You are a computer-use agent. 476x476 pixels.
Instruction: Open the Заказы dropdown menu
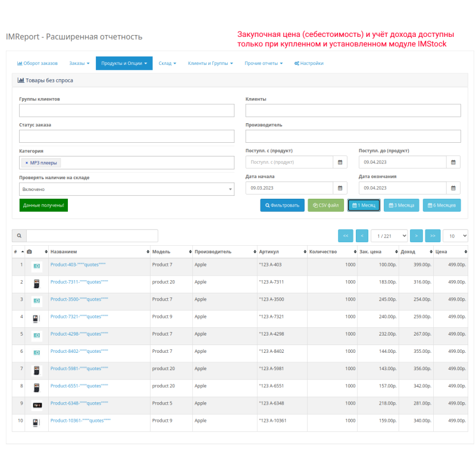click(x=80, y=63)
